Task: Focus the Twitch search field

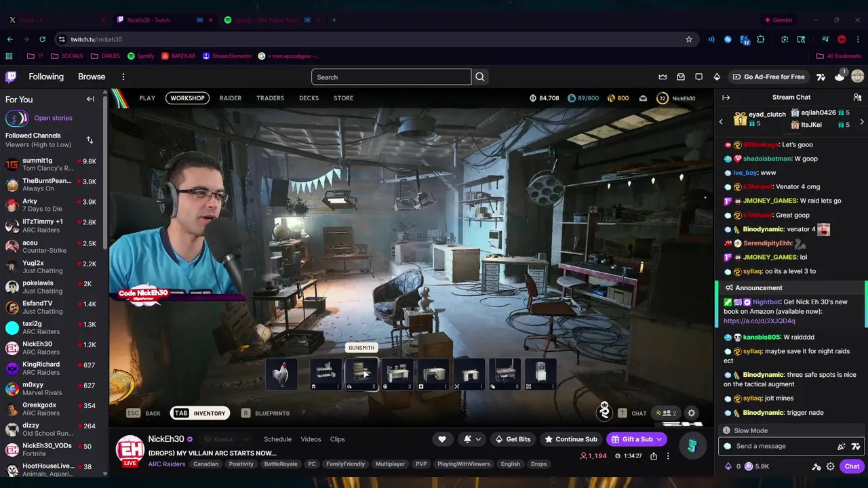Action: click(x=391, y=77)
